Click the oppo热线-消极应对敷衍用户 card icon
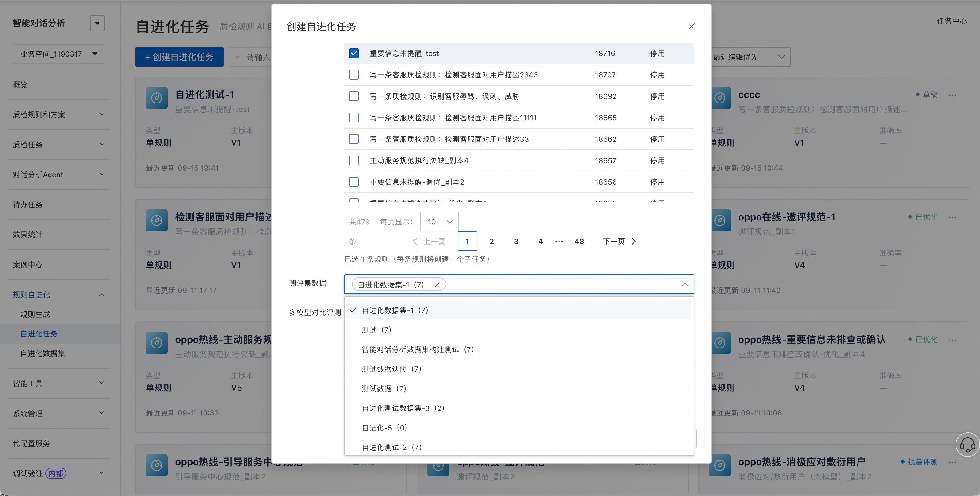The height and width of the screenshot is (496, 980). (x=720, y=465)
